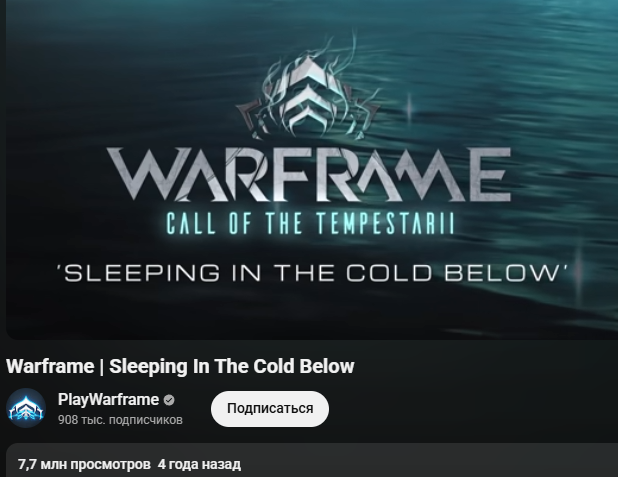Open the PlayWarframe channel avatar

tap(26, 408)
